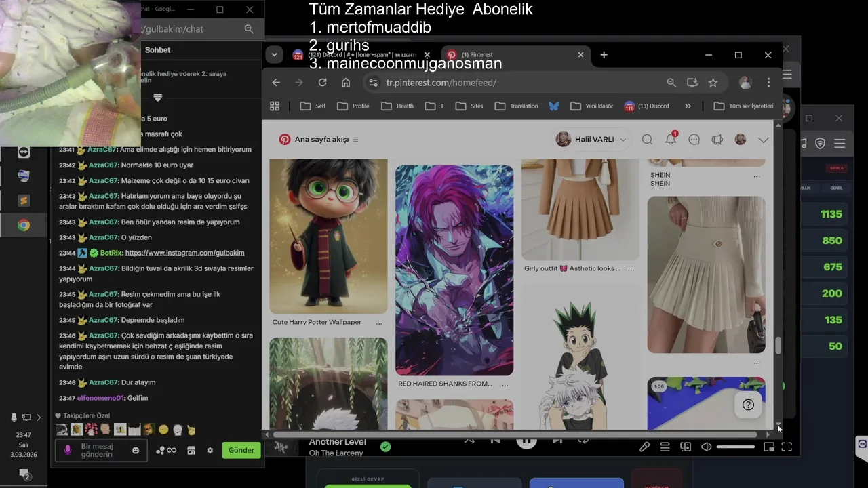The height and width of the screenshot is (488, 868).
Task: Open lyrics microphone icon in music player
Action: click(645, 447)
